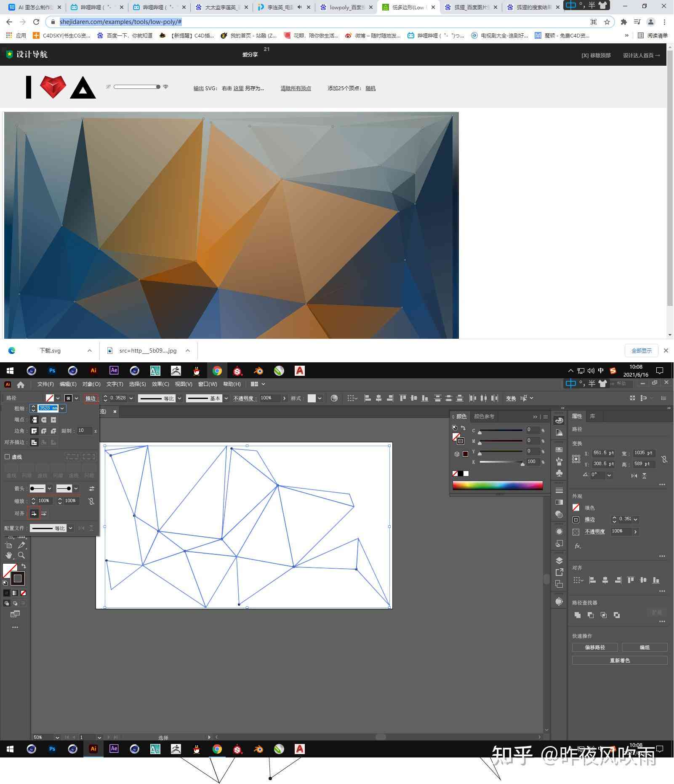Swap start and end arrowheads

click(91, 489)
